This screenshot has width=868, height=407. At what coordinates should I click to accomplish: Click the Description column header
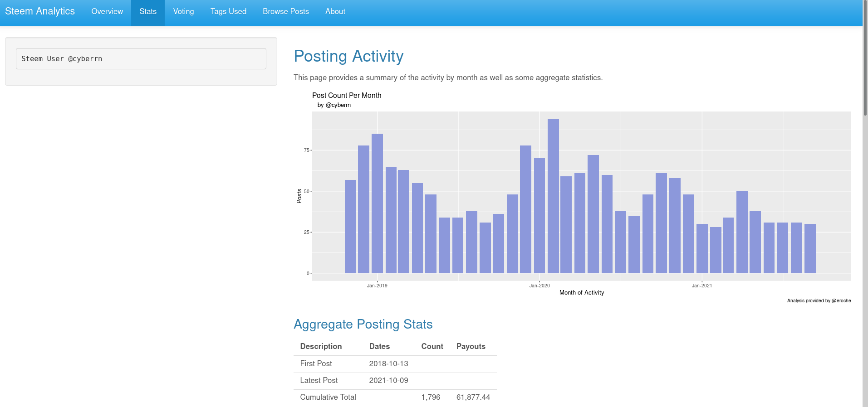(x=321, y=346)
